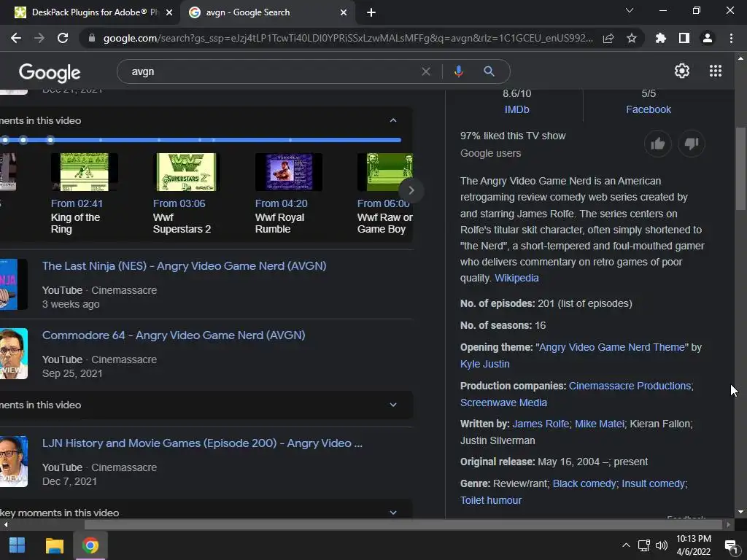The image size is (747, 560).
Task: Open the network status icon
Action: tap(644, 545)
